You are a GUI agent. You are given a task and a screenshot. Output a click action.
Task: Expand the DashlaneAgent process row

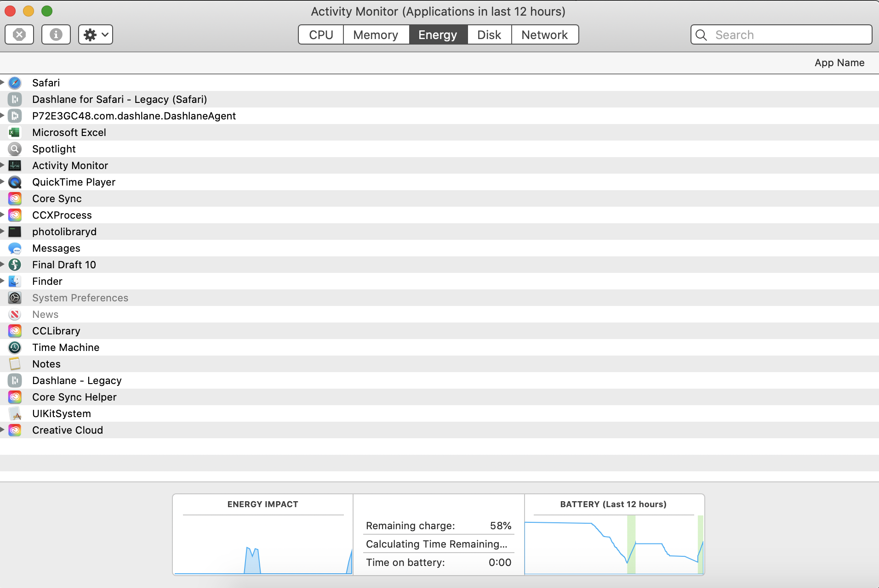(x=2, y=115)
